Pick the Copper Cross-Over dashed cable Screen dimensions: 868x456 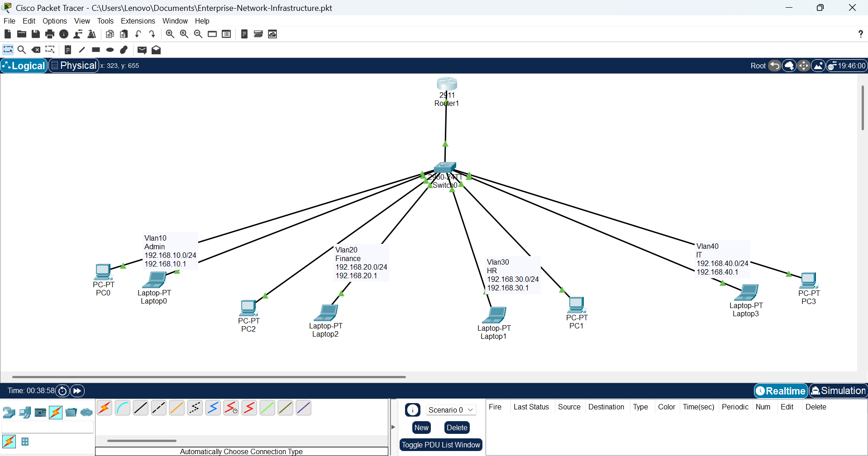pos(159,408)
